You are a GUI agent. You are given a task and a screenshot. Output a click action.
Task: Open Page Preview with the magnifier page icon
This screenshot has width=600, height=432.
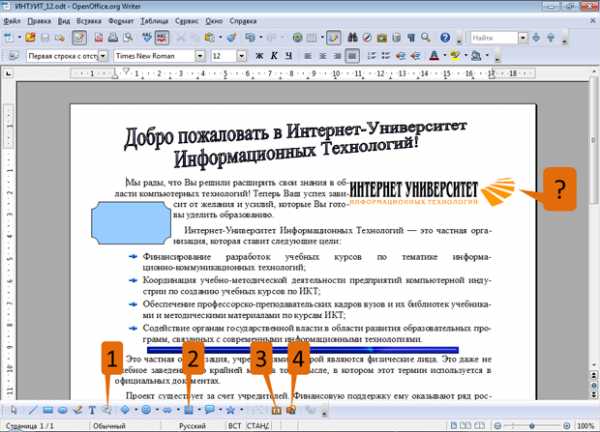tap(127, 37)
